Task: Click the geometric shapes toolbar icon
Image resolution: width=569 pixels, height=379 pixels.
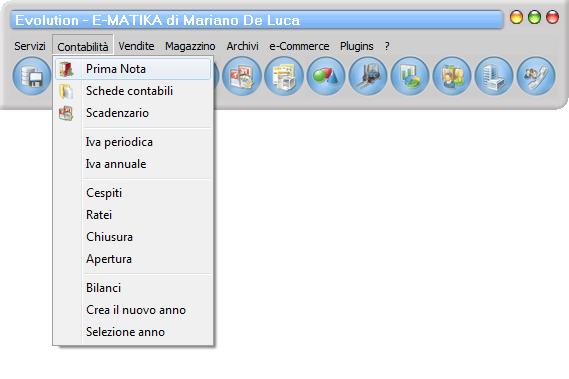Action: point(326,76)
